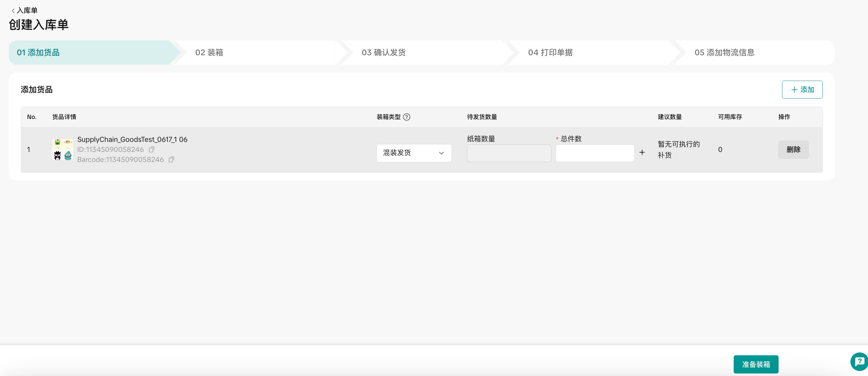Click the ID:11345090058246 text

(x=110, y=150)
